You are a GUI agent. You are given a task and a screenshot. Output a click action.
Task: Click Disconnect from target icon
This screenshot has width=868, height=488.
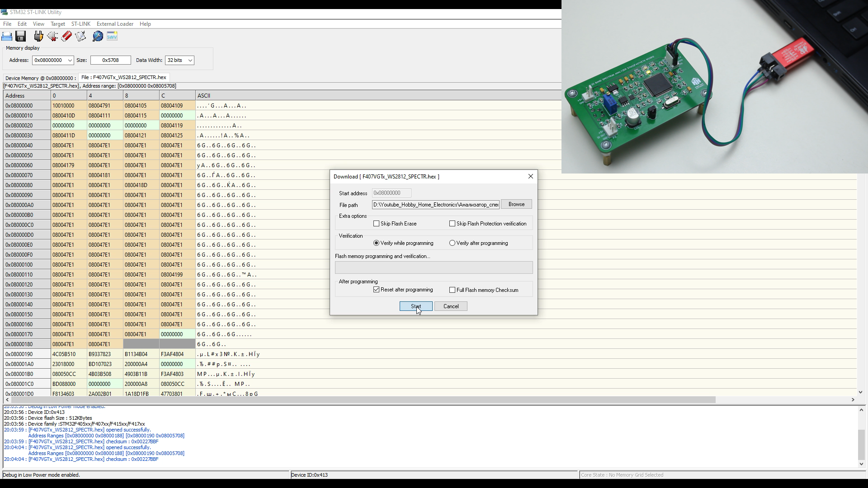tap(52, 36)
